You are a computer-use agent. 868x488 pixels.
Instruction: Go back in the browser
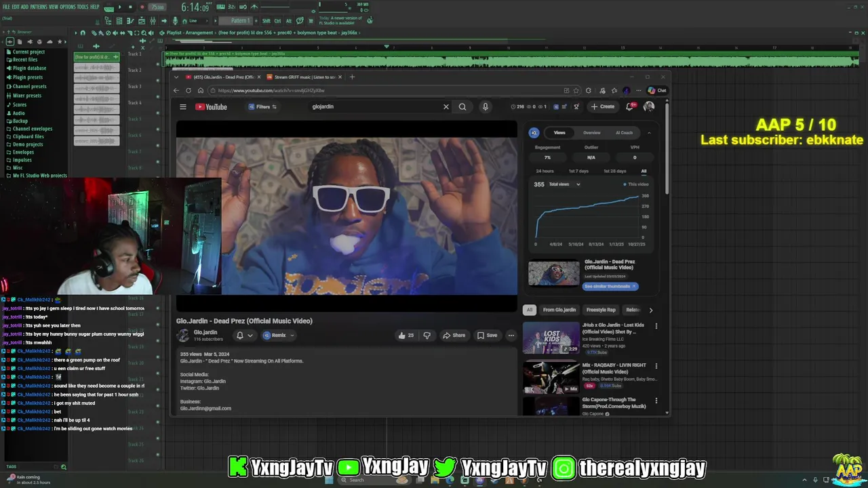pos(176,90)
